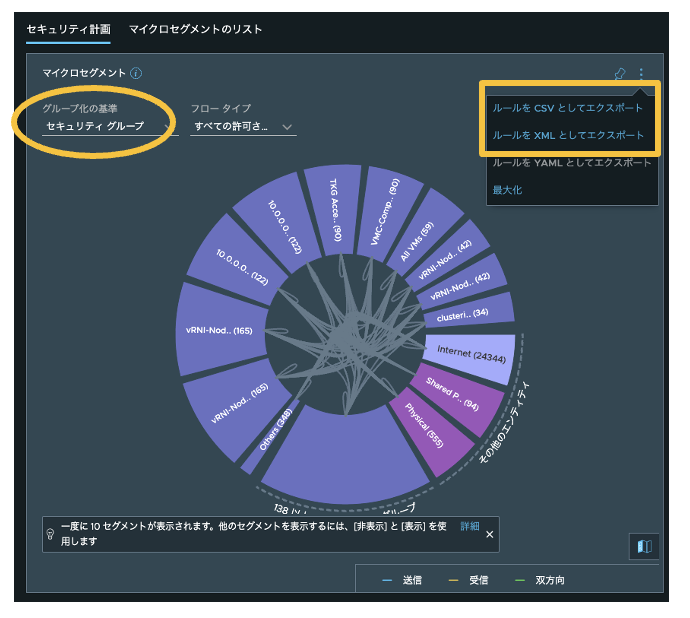Select the clusteri.. (34) segment
This screenshot has width=690, height=618.
(467, 313)
